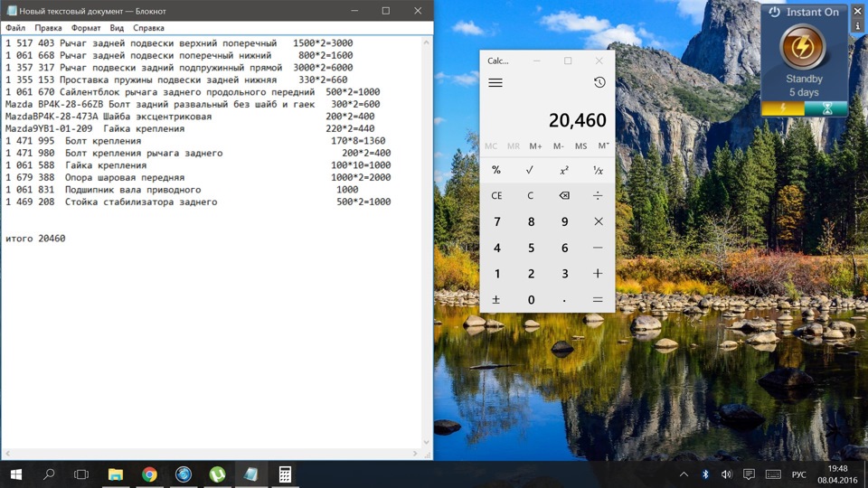Open uTorrent from the taskbar

(x=217, y=474)
